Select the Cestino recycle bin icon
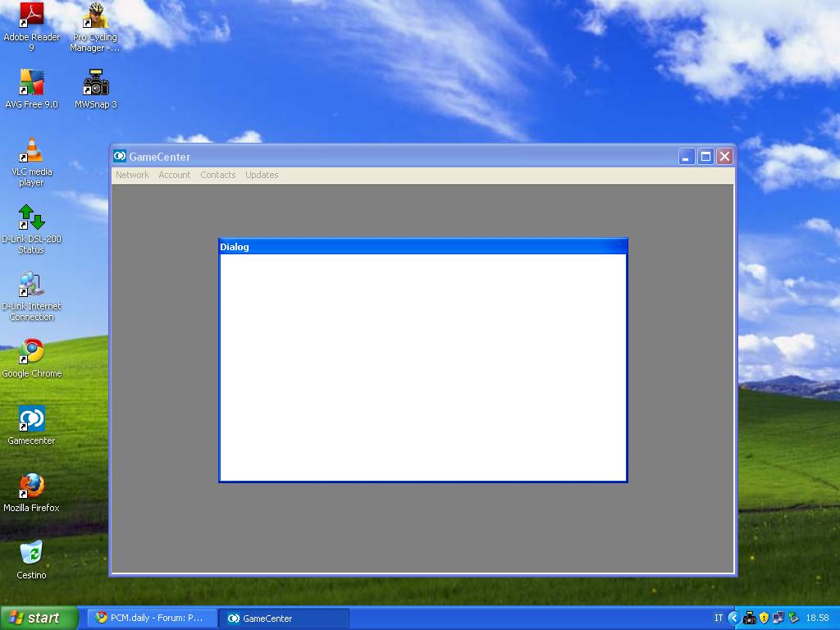This screenshot has height=630, width=840. point(31,554)
